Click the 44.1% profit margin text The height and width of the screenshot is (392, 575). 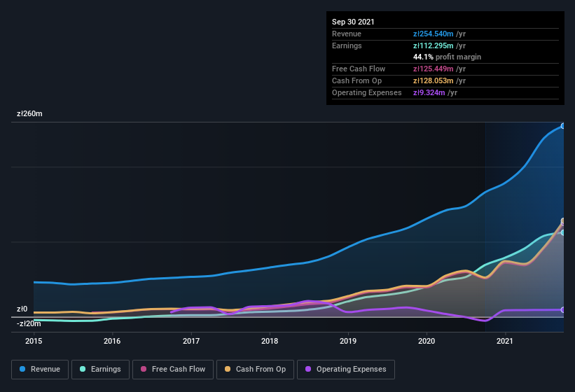coord(447,57)
